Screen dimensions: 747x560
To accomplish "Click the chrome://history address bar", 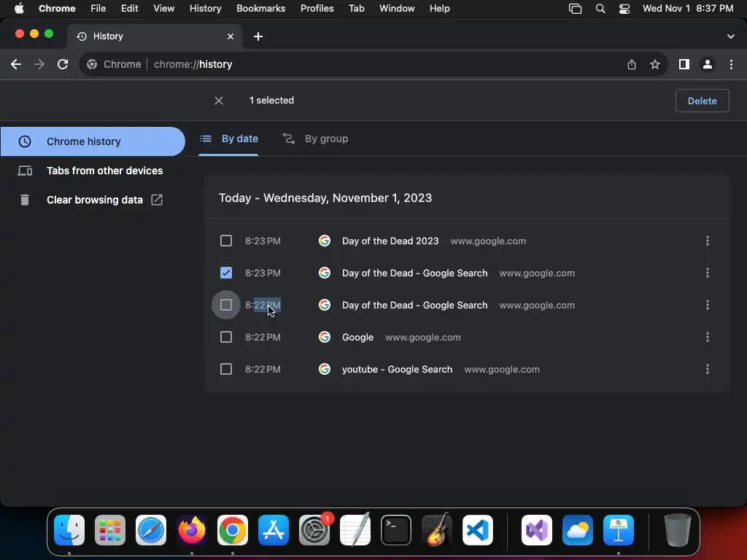I will click(x=373, y=64).
